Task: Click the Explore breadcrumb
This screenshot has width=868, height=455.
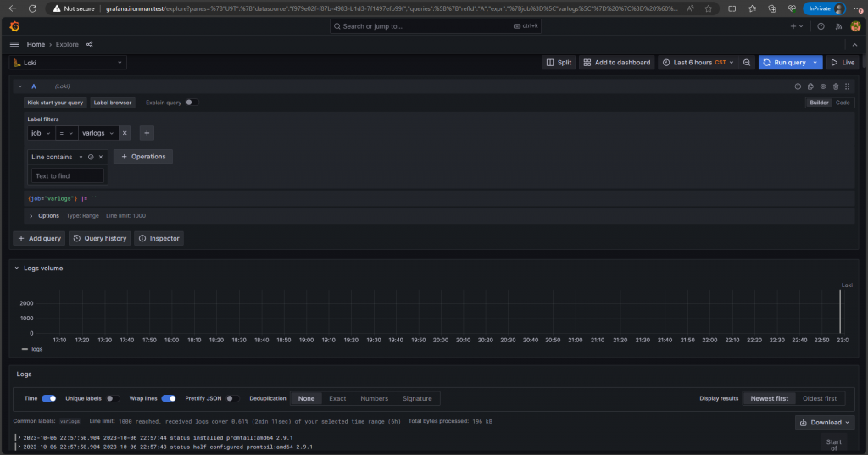Action: pos(67,44)
